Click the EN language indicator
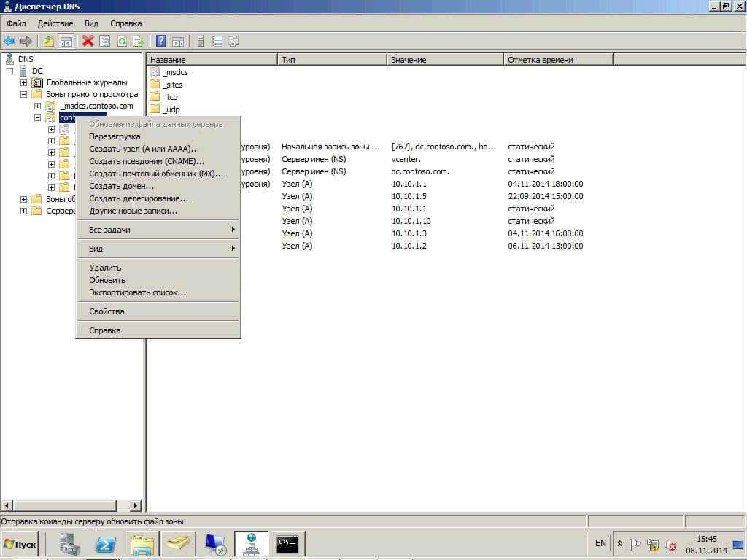 click(x=600, y=543)
